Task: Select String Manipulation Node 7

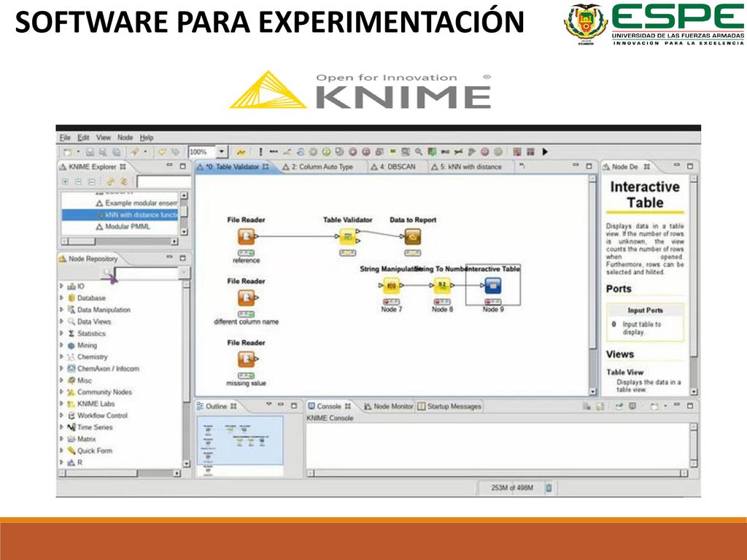Action: coord(391,286)
